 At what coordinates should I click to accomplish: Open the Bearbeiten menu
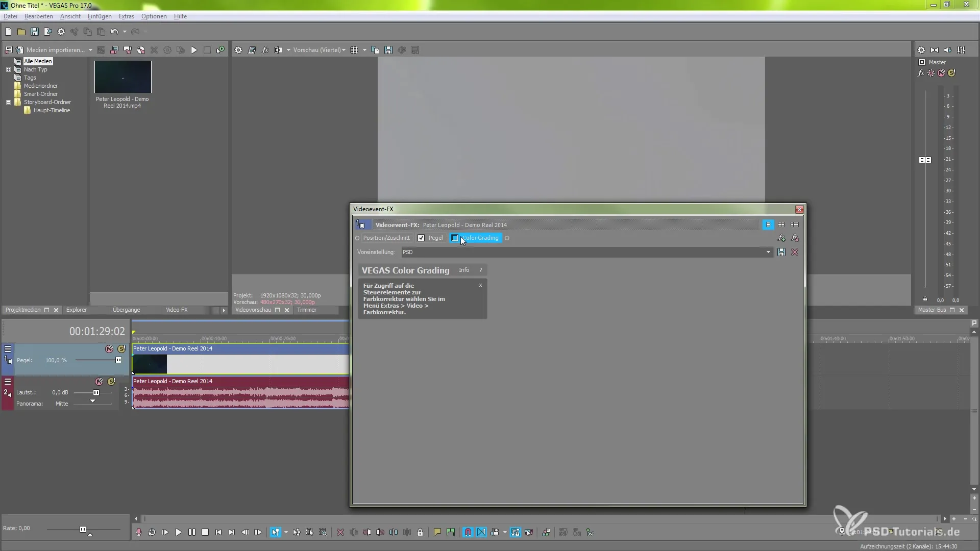point(38,16)
